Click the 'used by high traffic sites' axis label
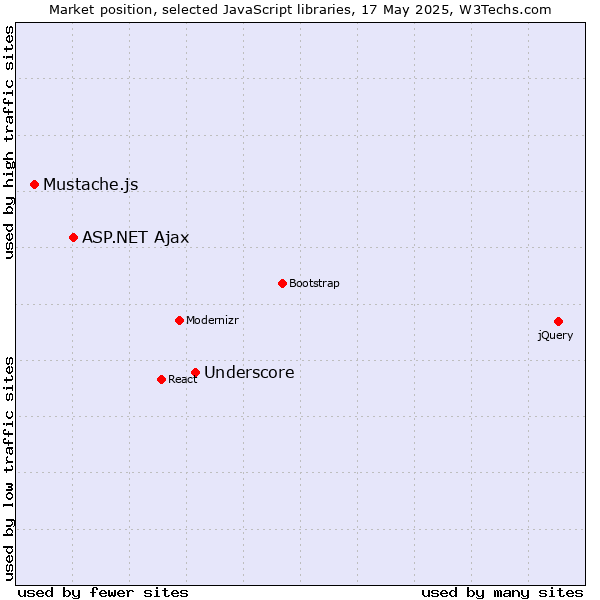The width and height of the screenshot is (600, 600). (x=8, y=142)
